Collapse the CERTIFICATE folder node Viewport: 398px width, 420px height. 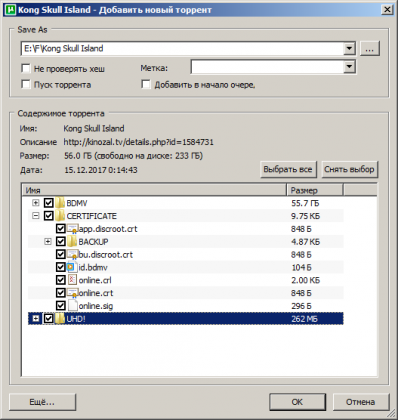[36, 216]
